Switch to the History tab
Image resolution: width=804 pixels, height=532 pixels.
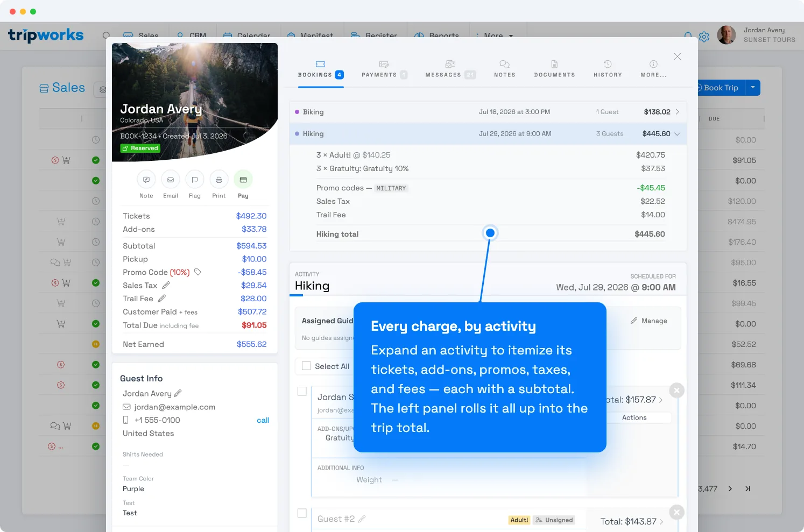(x=608, y=70)
